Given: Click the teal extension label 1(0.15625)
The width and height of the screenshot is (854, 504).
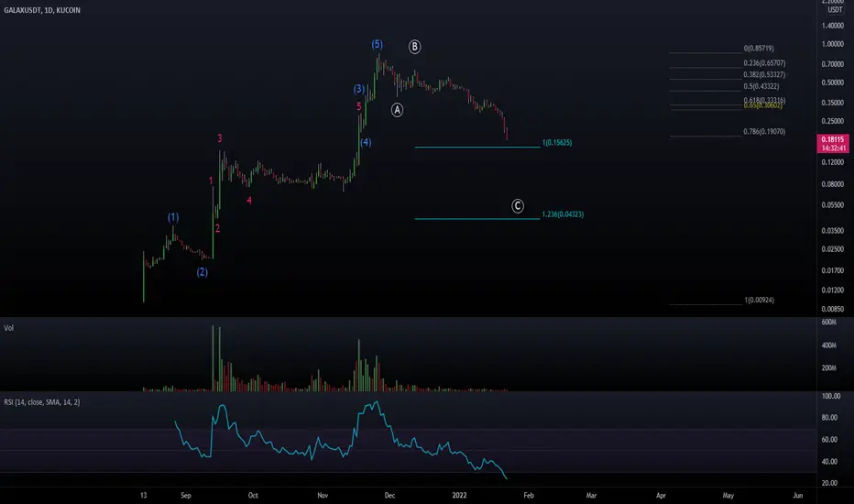Looking at the screenshot, I should [x=556, y=143].
